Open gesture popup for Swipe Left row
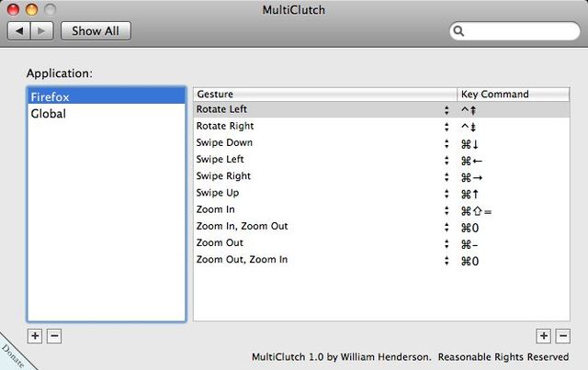Screen dimensions: 588x370 pos(447,160)
